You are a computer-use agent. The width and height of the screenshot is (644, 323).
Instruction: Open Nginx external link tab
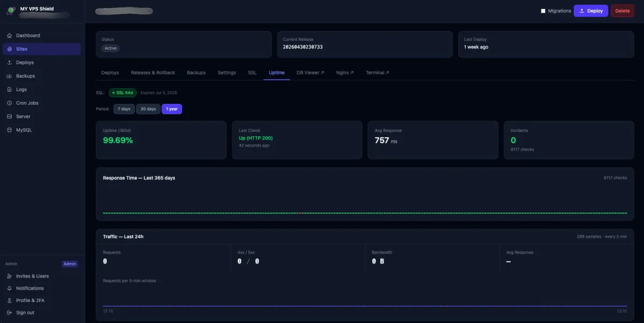(345, 72)
